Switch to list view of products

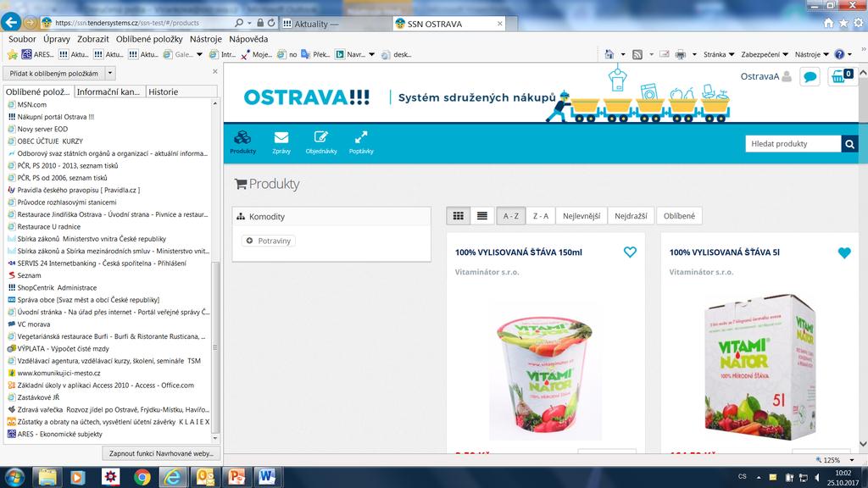point(482,216)
